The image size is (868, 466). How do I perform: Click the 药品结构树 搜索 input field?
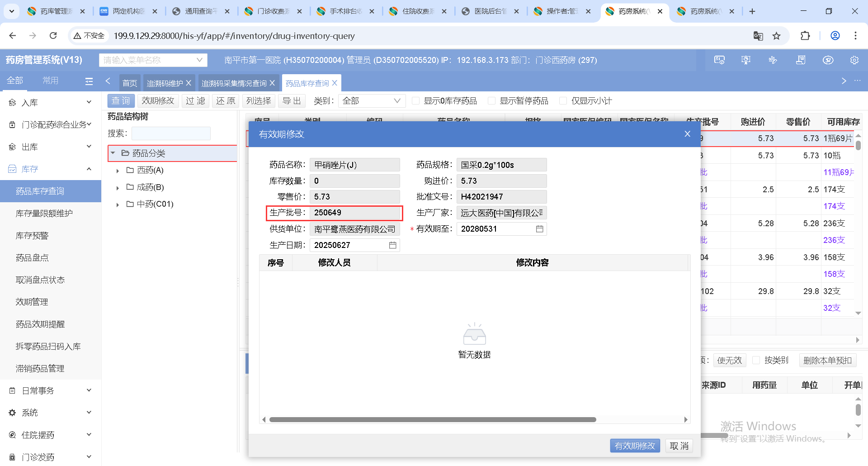coord(171,133)
